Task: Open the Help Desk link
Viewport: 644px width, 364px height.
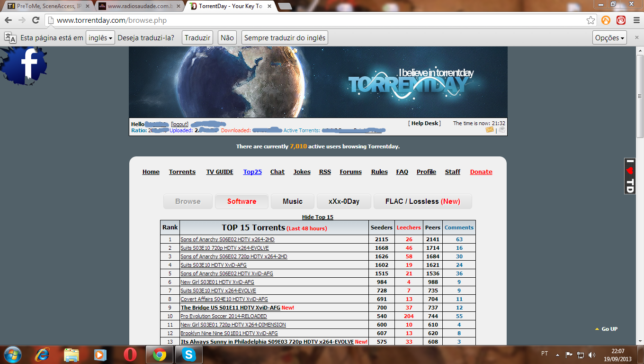Action: (x=424, y=123)
